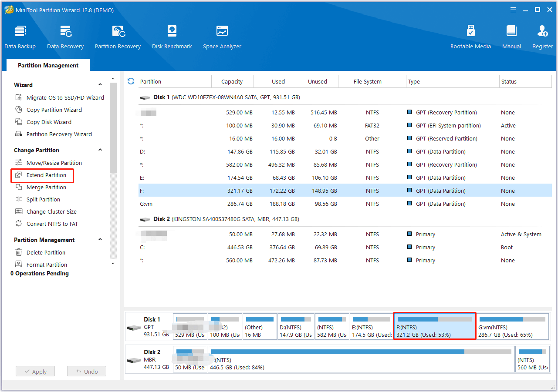Collapse the Wizard section
This screenshot has height=392, width=558.
click(x=100, y=85)
